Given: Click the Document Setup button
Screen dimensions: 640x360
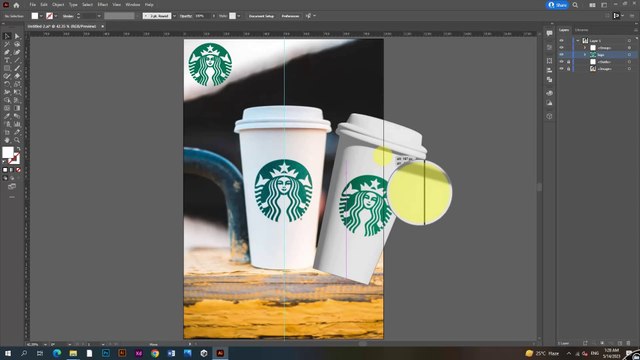Looking at the screenshot, I should pos(261,16).
